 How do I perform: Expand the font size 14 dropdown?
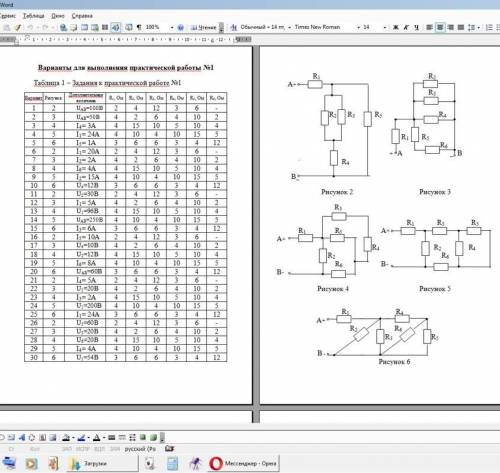[385, 27]
